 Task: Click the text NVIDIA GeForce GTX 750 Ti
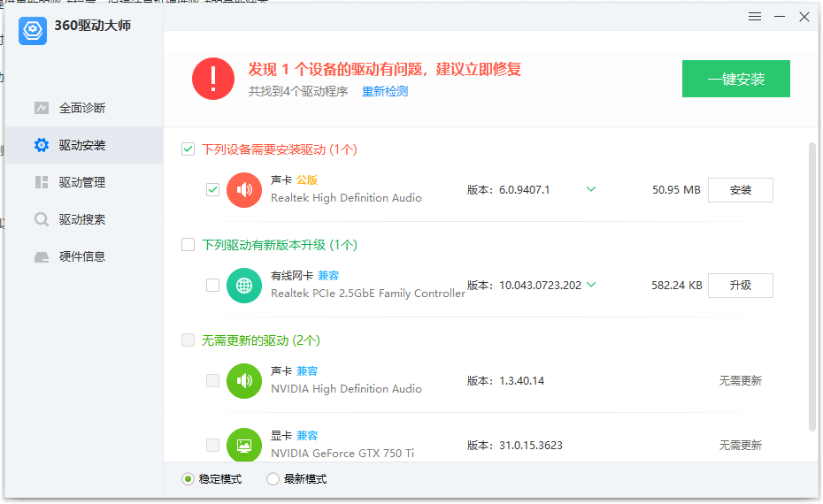click(x=342, y=453)
